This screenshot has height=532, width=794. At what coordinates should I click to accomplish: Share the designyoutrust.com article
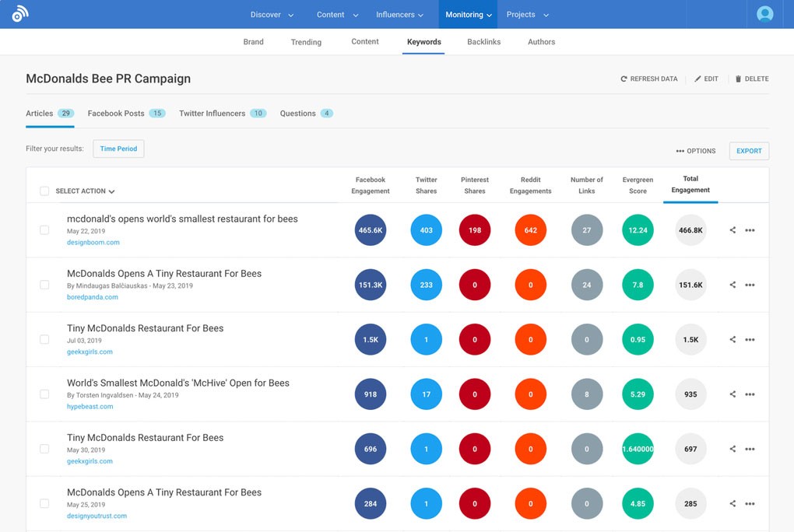tap(733, 504)
